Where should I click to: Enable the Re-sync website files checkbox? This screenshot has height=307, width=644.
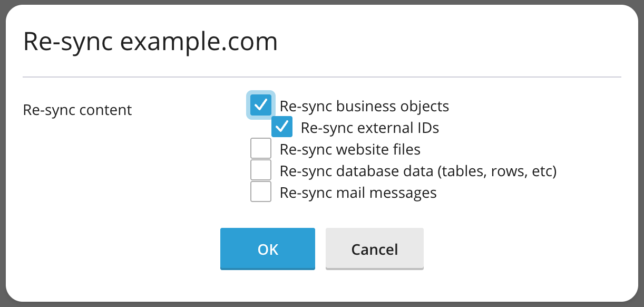click(x=261, y=148)
